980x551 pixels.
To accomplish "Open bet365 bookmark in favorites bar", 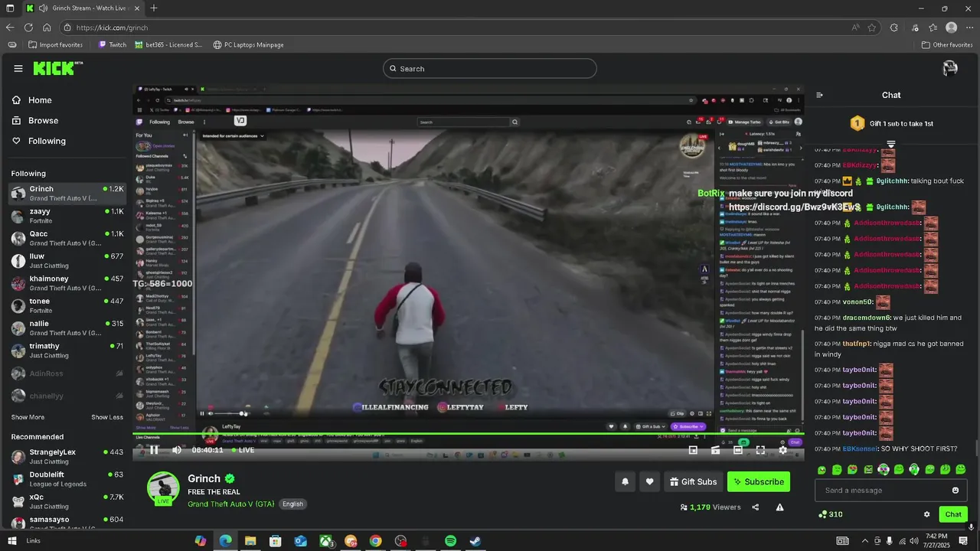I will (169, 45).
